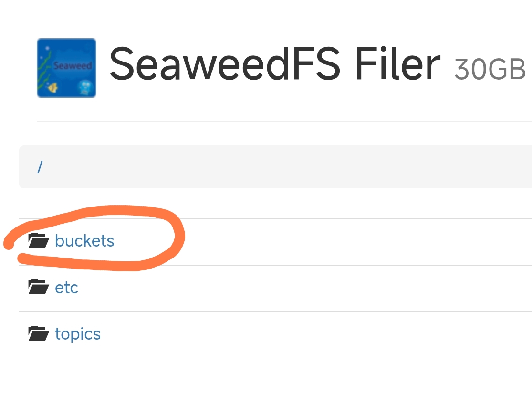
Task: Click the "Seaweed" word inside the logo
Action: coord(72,65)
